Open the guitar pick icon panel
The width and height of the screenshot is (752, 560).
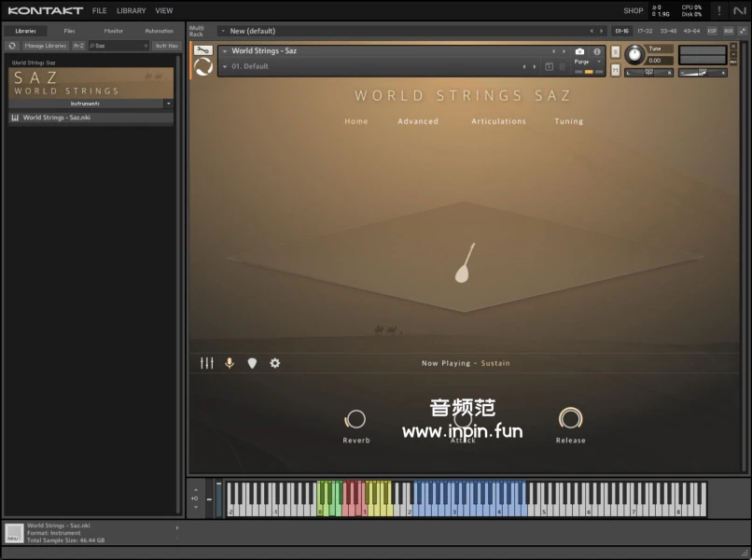tap(252, 363)
